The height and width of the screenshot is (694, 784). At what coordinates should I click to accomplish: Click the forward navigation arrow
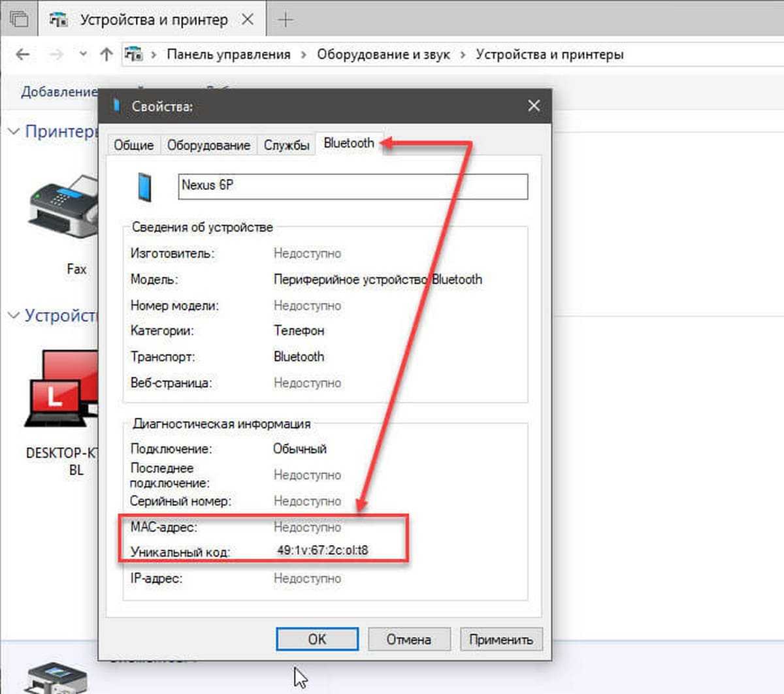pos(57,55)
